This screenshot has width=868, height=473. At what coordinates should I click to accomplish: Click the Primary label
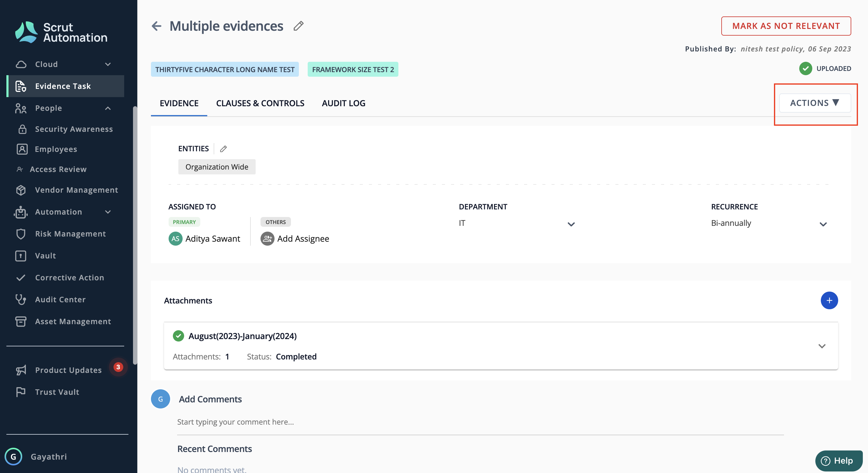pyautogui.click(x=184, y=222)
